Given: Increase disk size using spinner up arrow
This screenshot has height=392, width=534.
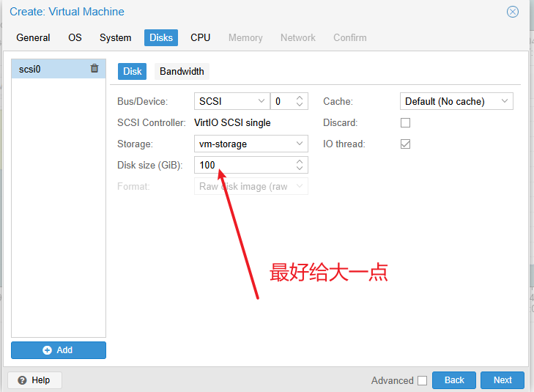Looking at the screenshot, I should coord(300,161).
